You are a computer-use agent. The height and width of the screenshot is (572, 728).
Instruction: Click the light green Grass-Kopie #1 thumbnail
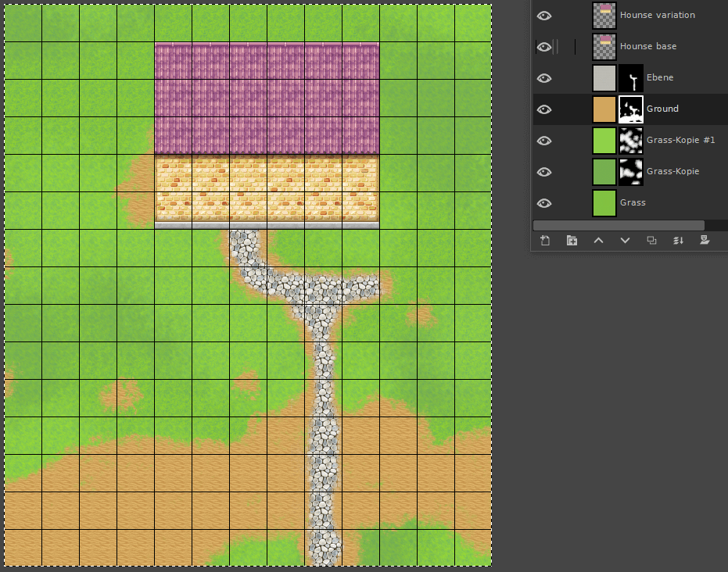coord(604,140)
